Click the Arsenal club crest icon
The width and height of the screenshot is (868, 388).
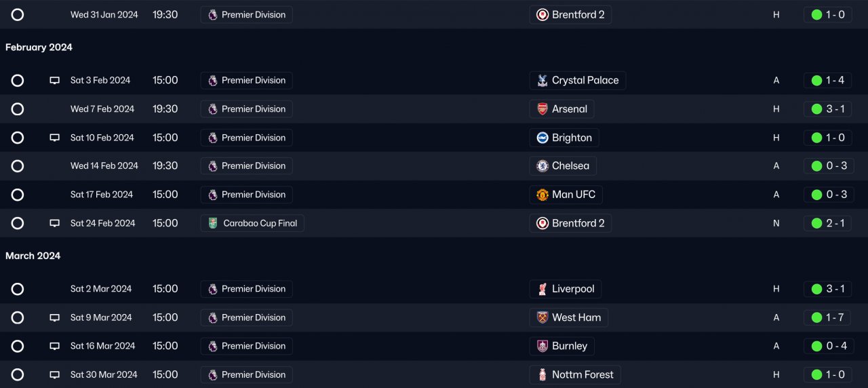click(542, 109)
